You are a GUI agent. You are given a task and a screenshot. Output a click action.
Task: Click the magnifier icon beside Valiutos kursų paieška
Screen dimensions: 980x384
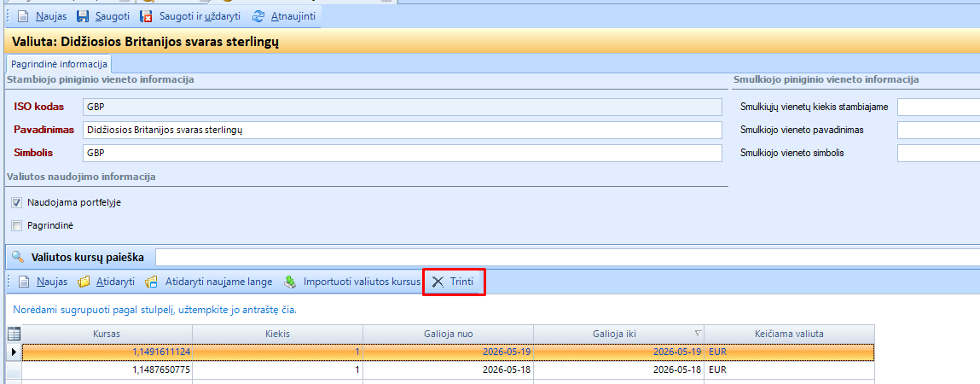(18, 257)
